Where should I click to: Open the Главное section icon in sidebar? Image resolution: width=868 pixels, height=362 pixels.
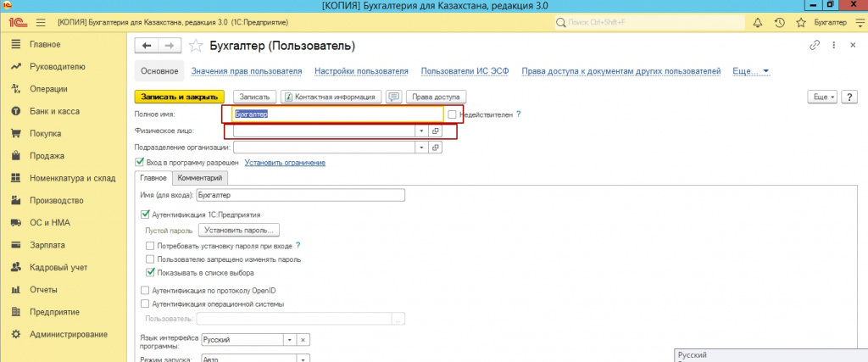16,44
